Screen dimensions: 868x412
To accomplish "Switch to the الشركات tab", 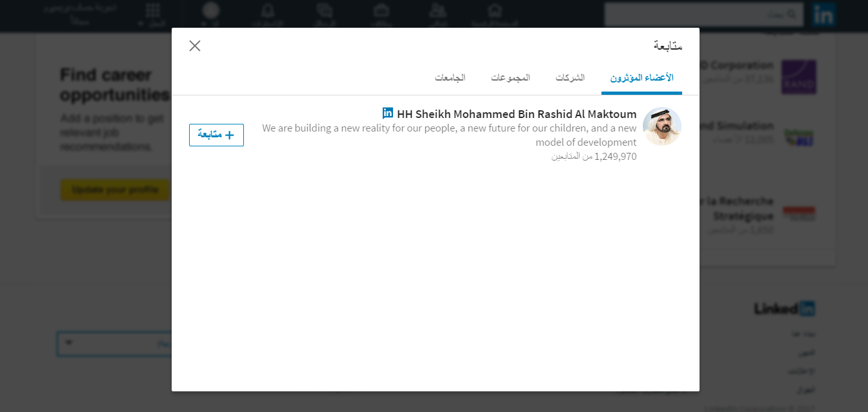I will coord(570,77).
